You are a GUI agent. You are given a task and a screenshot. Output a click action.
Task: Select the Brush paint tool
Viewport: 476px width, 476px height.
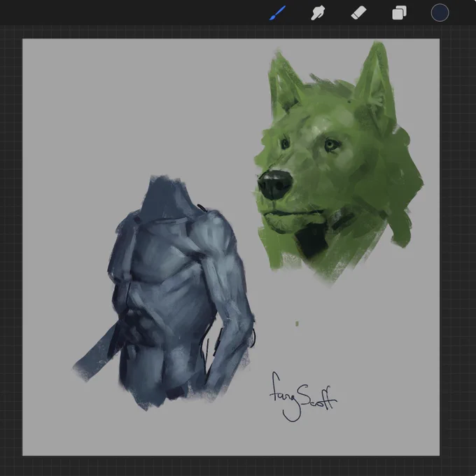(x=277, y=13)
